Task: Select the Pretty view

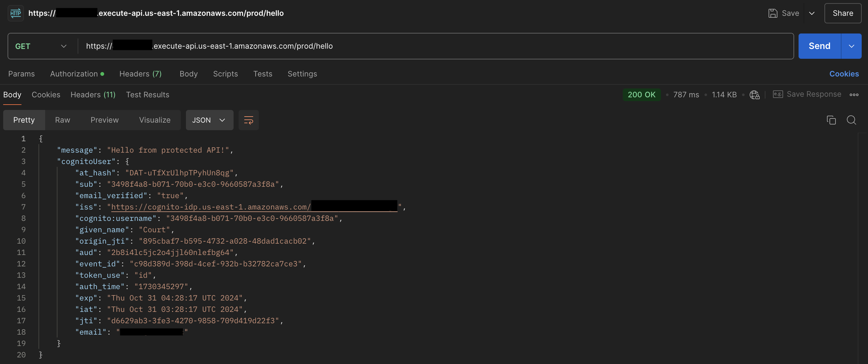Action: tap(24, 120)
